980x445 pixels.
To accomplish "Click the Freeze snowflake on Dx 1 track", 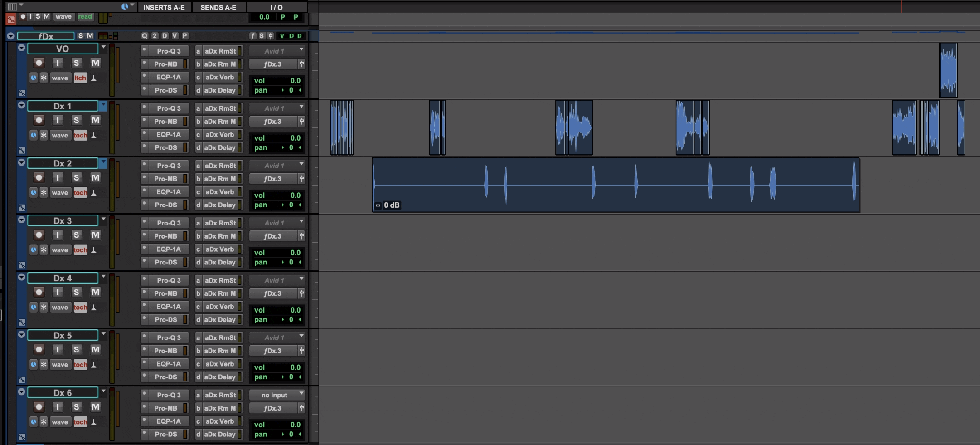I will click(44, 135).
